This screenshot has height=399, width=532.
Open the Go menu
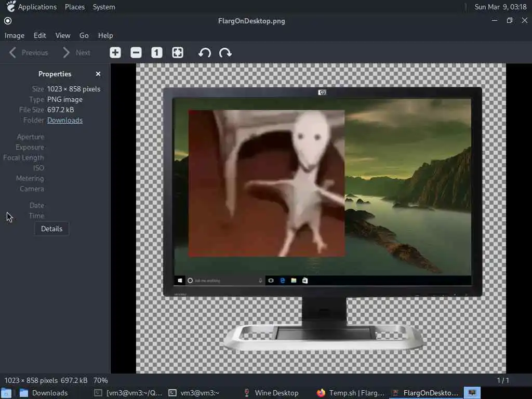(x=84, y=35)
